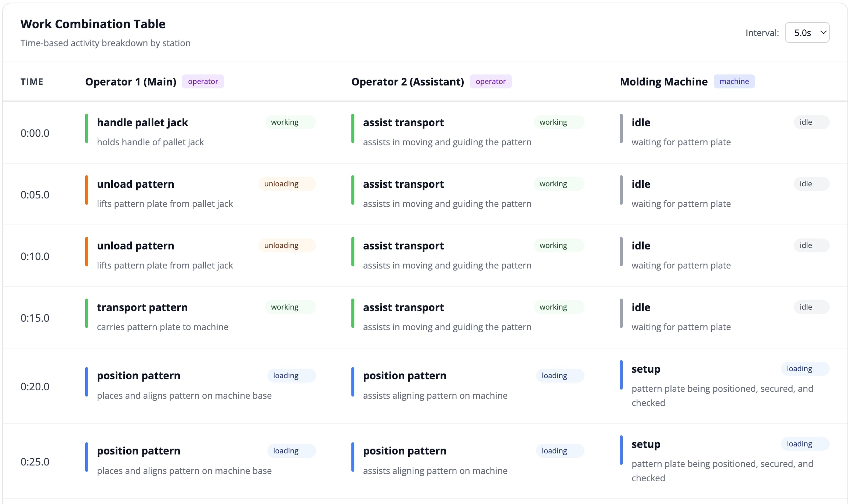Screen dimensions: 854x504
Task: Click the transport pattern activity title
Action: pos(142,307)
